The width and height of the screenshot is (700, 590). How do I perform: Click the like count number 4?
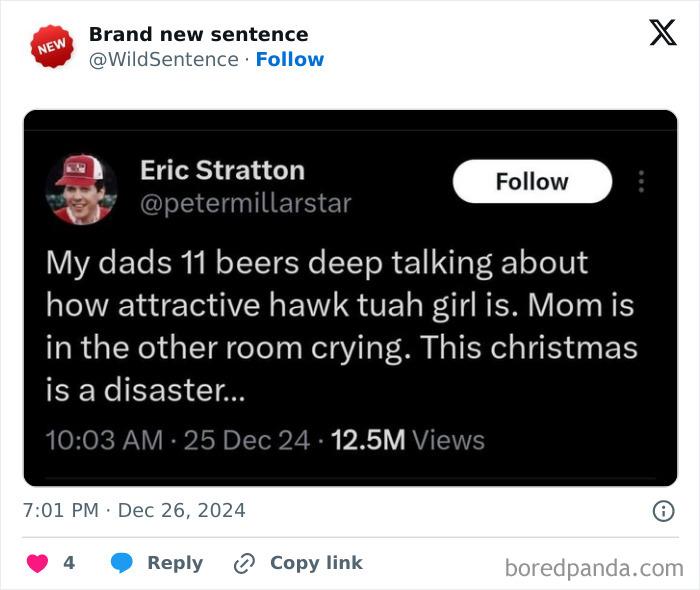point(69,563)
